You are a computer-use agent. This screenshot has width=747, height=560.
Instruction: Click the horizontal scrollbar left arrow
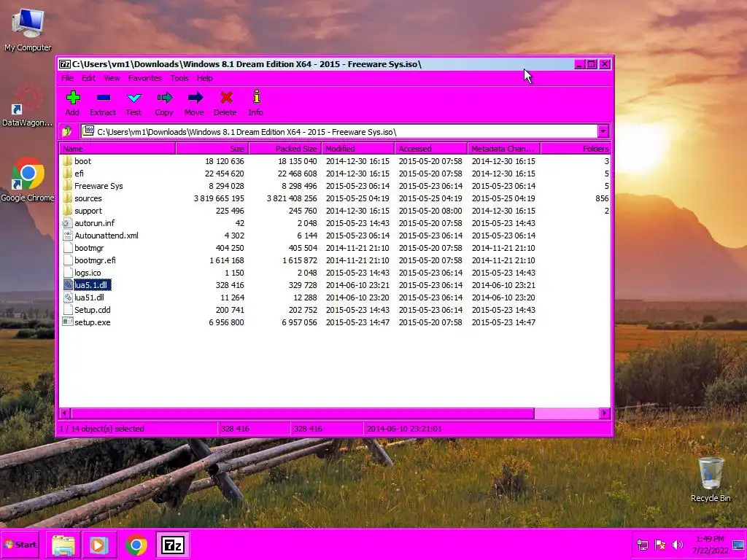[64, 413]
